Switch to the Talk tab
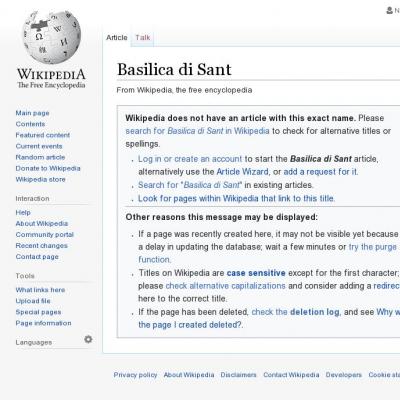 pyautogui.click(x=143, y=37)
